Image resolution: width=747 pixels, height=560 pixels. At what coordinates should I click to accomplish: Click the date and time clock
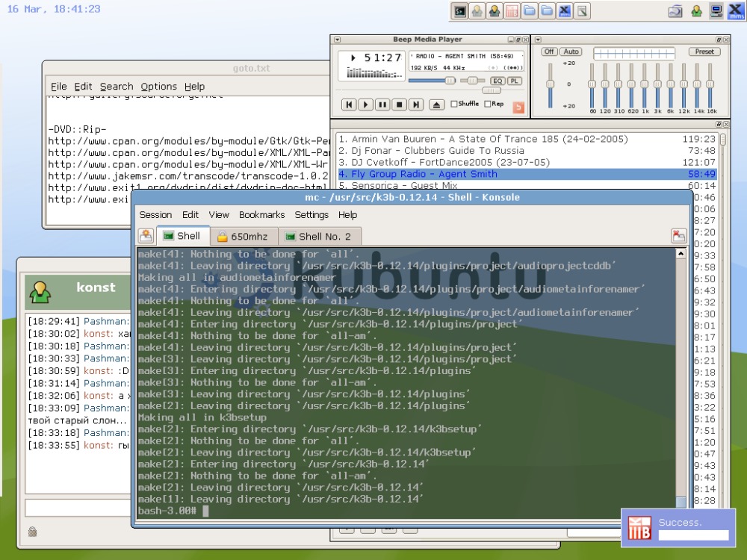(x=54, y=9)
